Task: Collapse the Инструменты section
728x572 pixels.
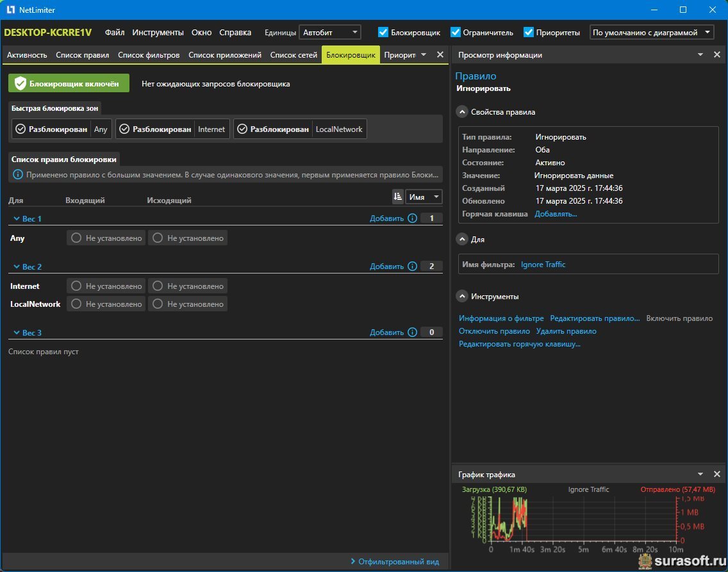Action: click(x=462, y=297)
